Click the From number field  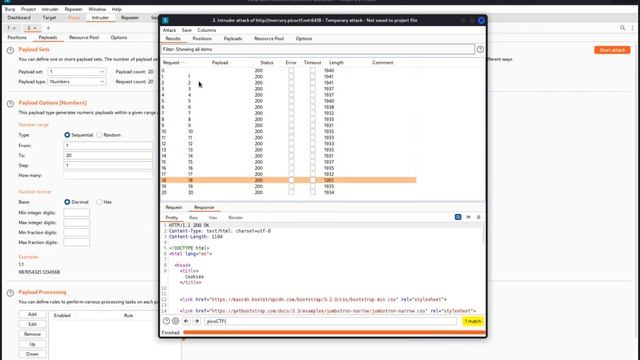click(108, 145)
